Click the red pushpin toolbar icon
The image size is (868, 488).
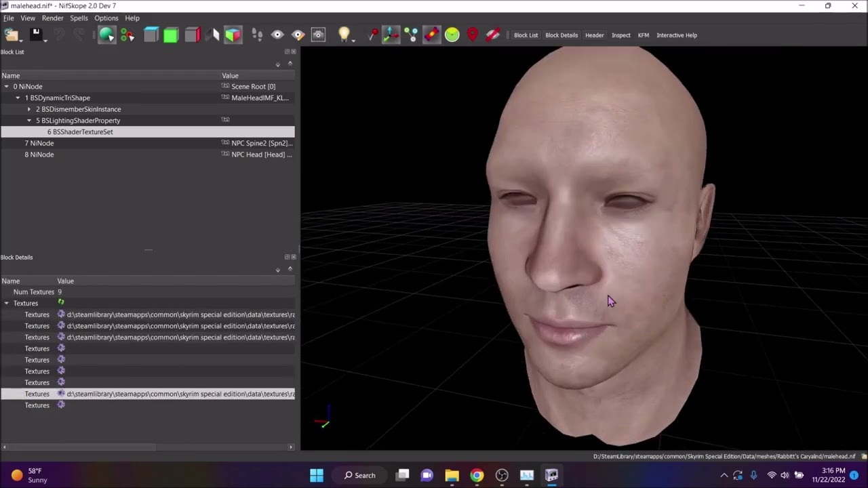tap(372, 35)
